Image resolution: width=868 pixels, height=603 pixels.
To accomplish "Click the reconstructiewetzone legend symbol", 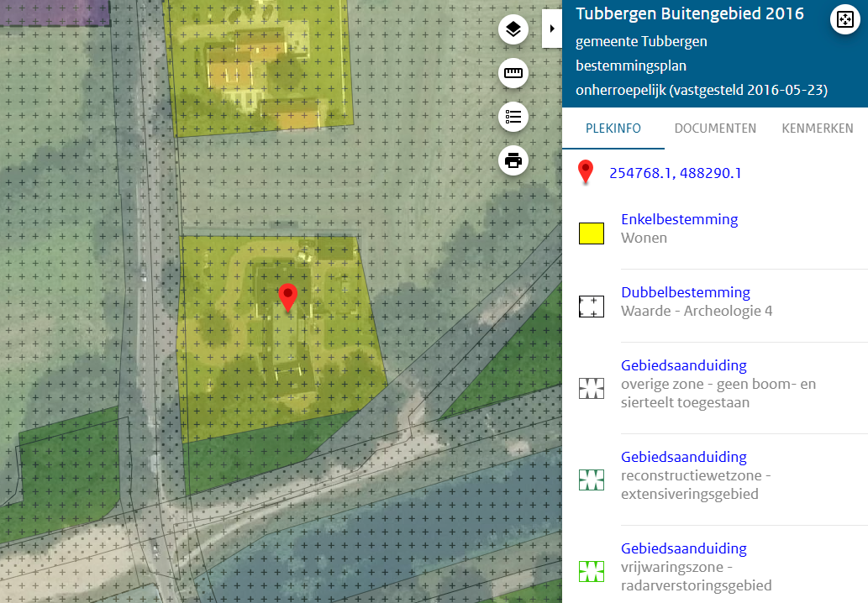I will point(592,480).
